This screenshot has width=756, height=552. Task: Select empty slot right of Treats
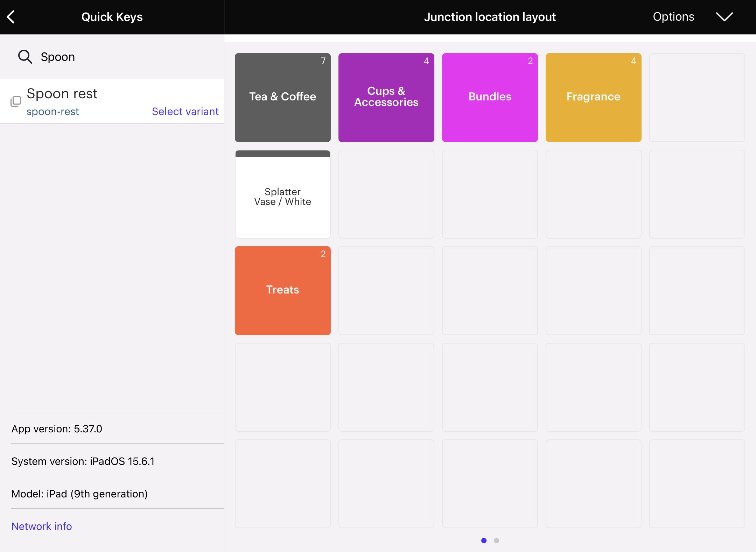pyautogui.click(x=386, y=291)
